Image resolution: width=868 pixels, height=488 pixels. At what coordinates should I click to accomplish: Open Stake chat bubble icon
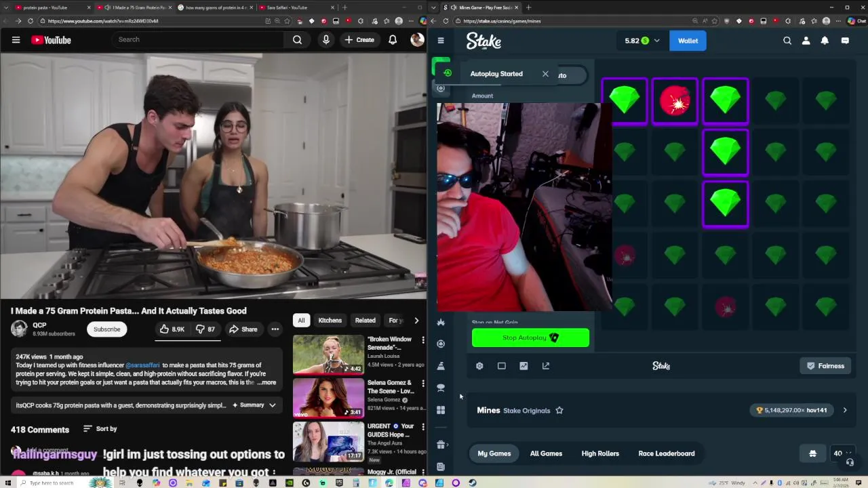[845, 41]
